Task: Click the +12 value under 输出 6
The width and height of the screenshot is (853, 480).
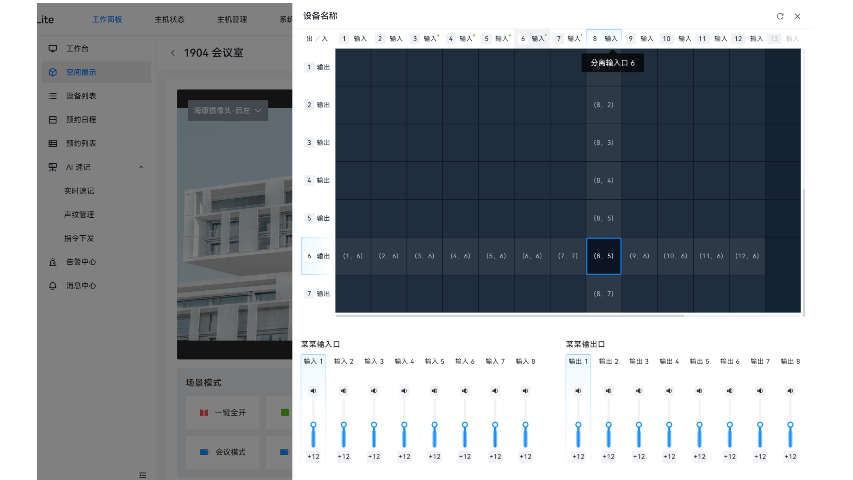Action: [x=730, y=457]
